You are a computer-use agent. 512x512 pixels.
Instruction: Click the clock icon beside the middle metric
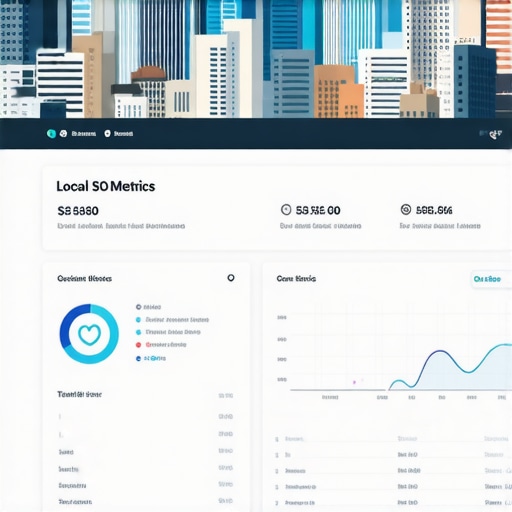click(x=286, y=210)
